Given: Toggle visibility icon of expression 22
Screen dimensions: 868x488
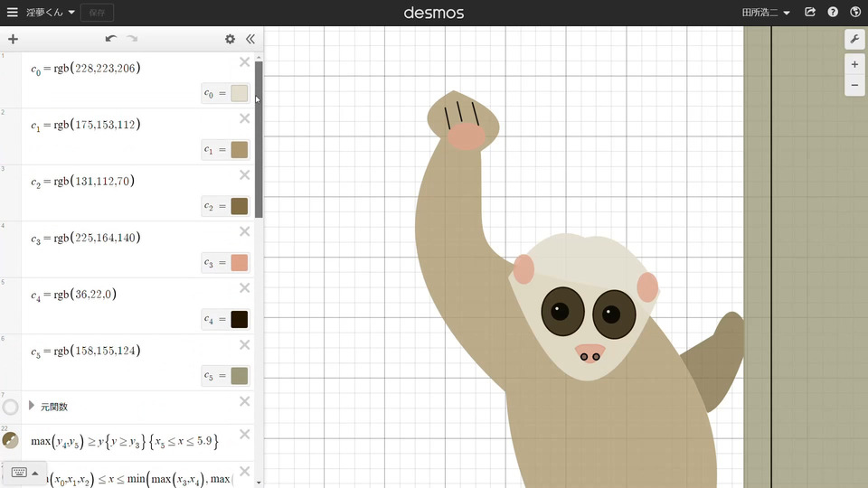Looking at the screenshot, I should [x=11, y=440].
